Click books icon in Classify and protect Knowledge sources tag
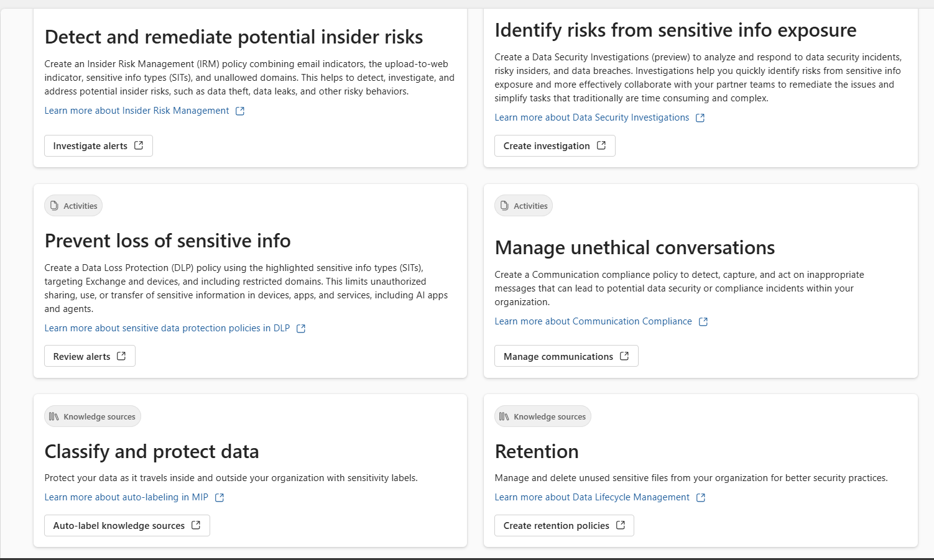Screen dimensions: 934x560 click(x=54, y=416)
